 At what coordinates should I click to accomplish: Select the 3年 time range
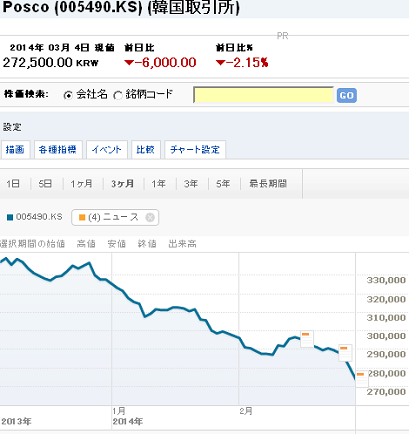(x=191, y=184)
